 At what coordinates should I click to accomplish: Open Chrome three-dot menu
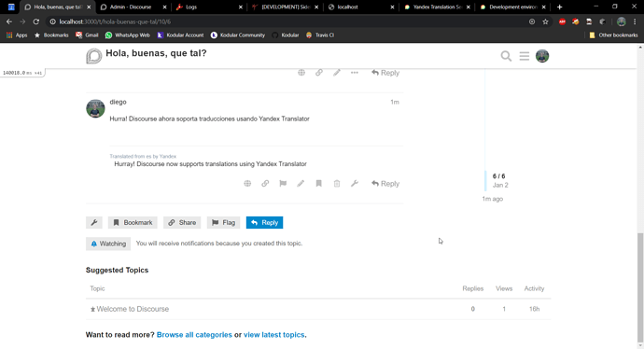[x=635, y=21]
